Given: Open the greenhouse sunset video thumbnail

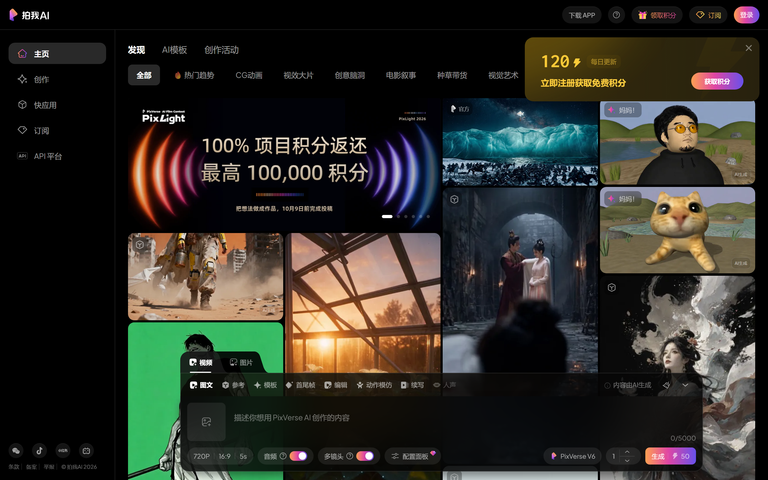Looking at the screenshot, I should [x=363, y=303].
